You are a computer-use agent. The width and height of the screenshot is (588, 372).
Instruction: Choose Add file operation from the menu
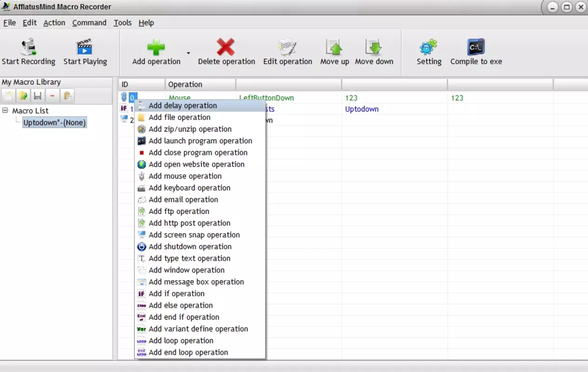pos(200,117)
